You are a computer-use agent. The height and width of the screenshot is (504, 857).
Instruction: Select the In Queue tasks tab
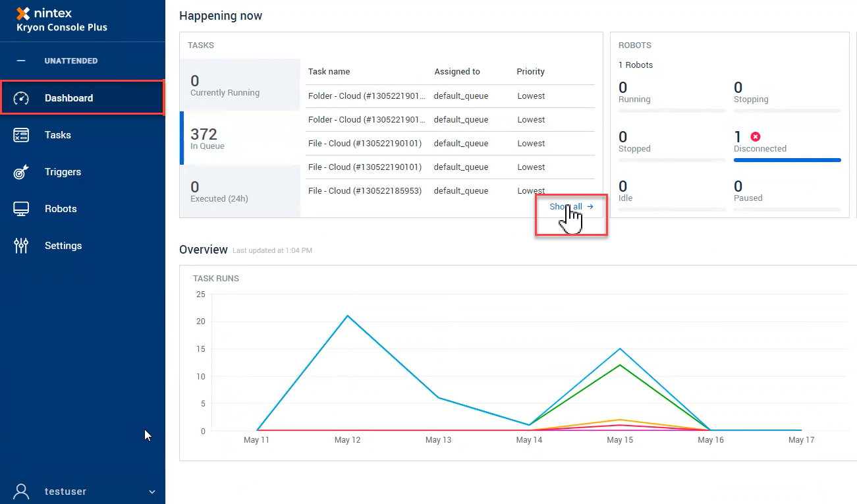(240, 138)
